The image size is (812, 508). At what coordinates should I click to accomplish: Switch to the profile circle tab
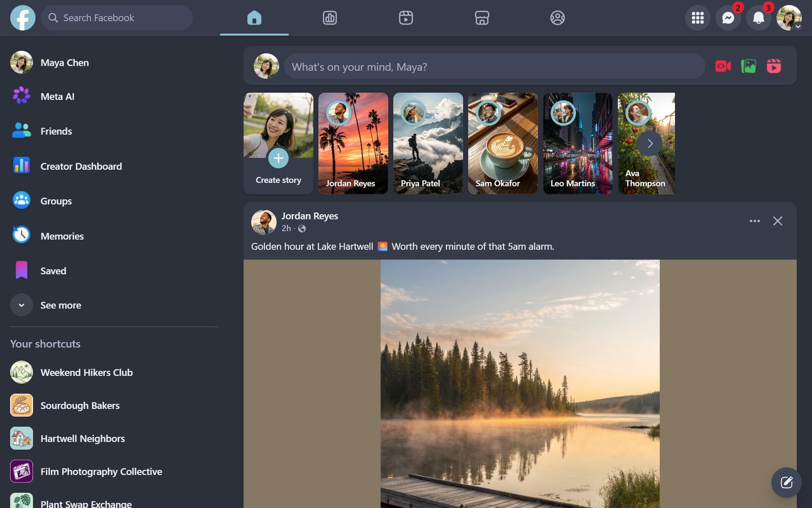[x=557, y=18]
